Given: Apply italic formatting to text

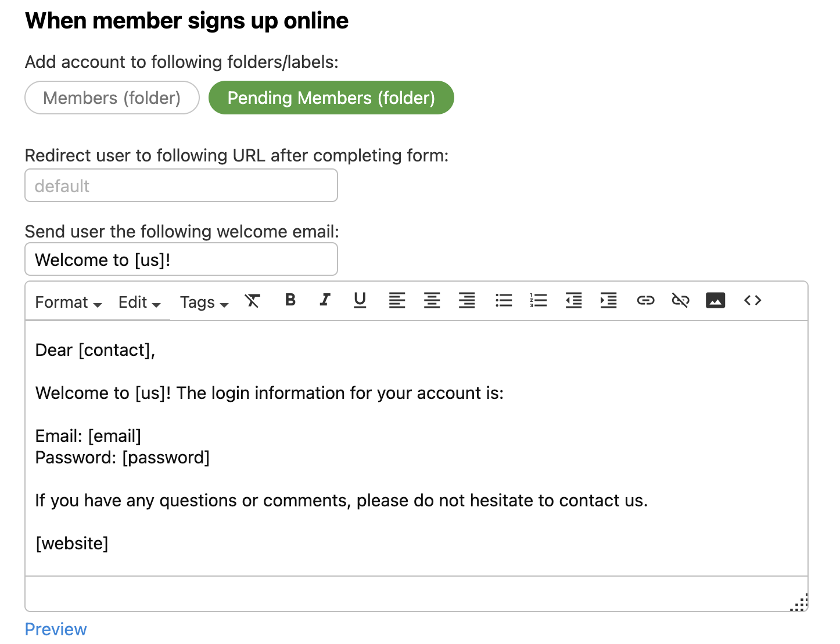Looking at the screenshot, I should (x=325, y=300).
